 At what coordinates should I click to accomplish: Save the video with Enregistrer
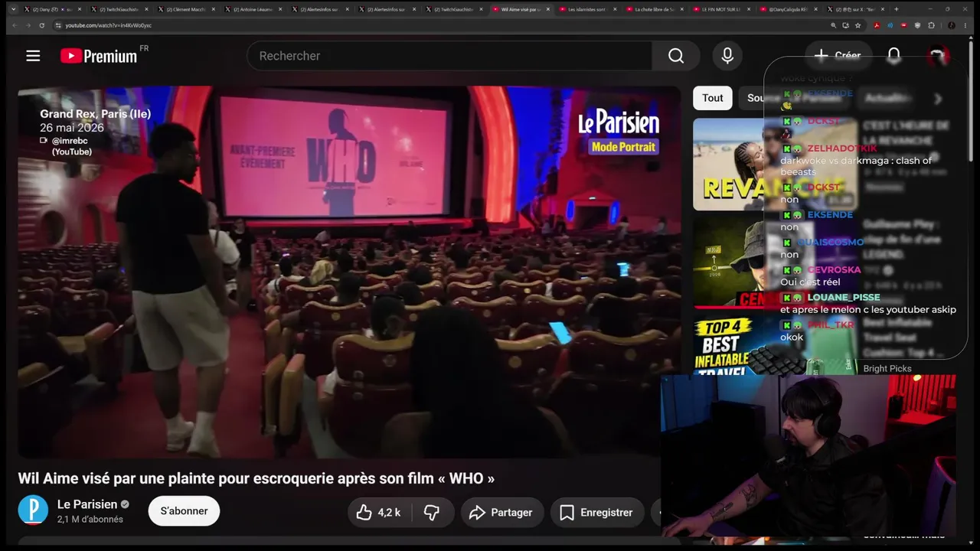tap(596, 513)
